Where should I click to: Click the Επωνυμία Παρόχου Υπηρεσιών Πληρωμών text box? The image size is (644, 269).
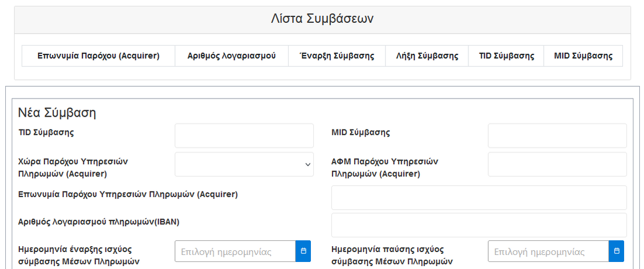(x=478, y=198)
